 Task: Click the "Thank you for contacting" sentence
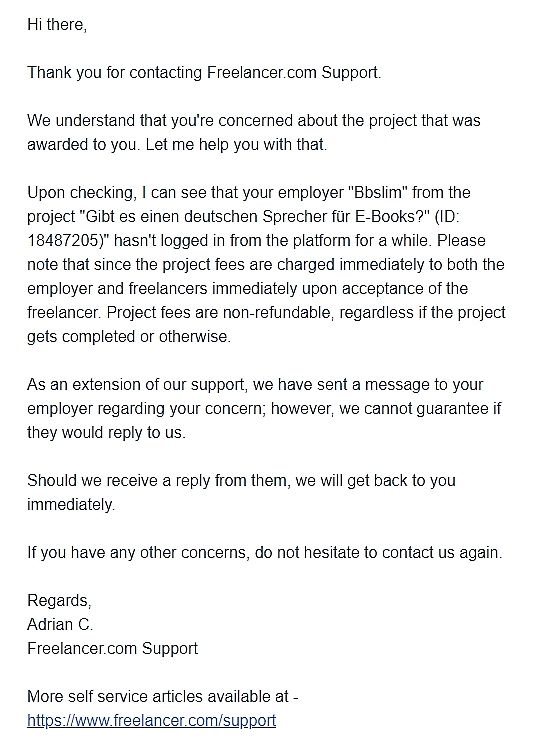coord(204,73)
